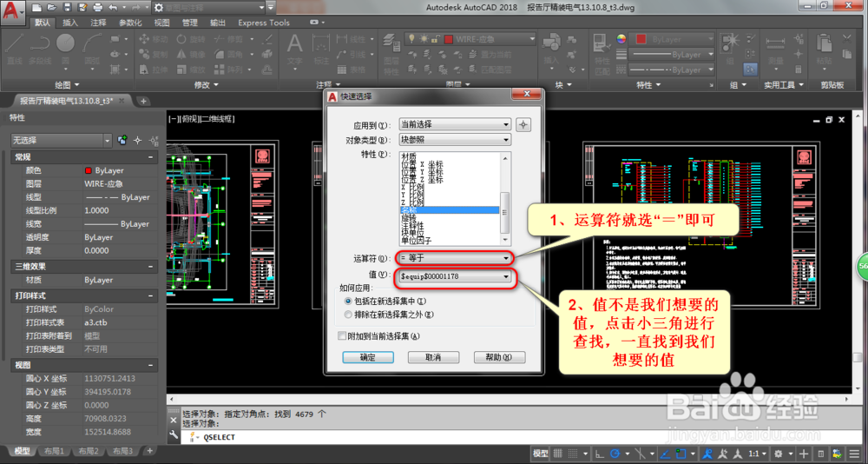Select the Arc (圆弧) tool
This screenshot has width=868, height=464.
point(92,50)
